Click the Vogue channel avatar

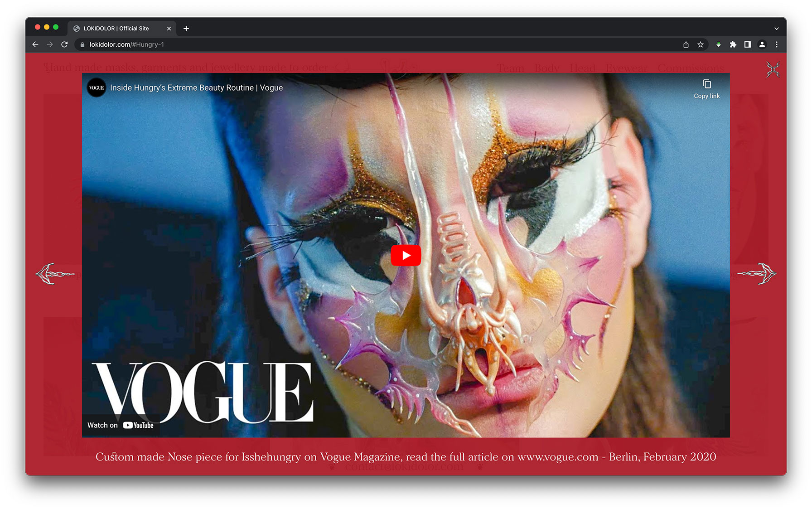pyautogui.click(x=97, y=88)
